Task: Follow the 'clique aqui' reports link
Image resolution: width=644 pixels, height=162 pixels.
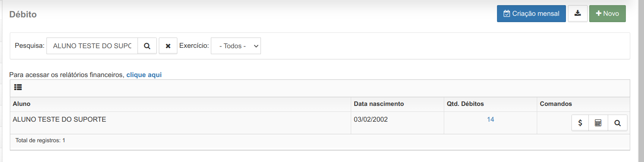Action: point(144,75)
